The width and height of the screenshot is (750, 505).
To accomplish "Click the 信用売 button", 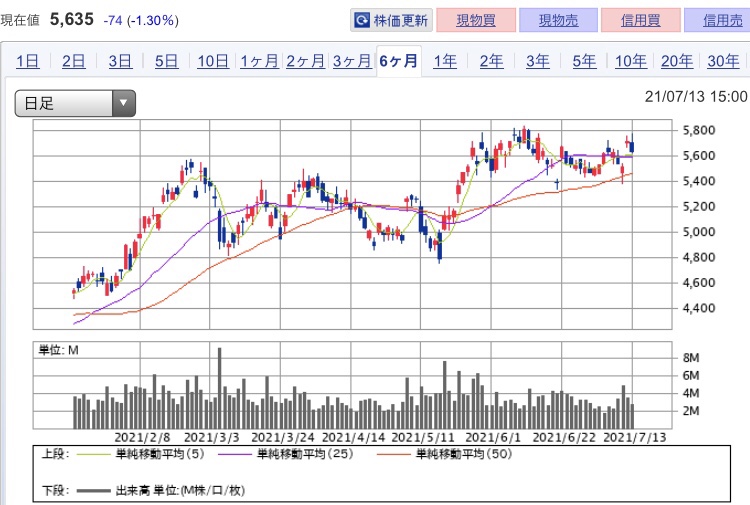I will coord(719,20).
